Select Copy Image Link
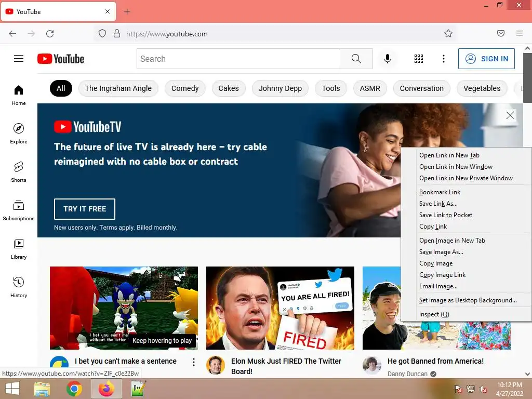The image size is (532, 399). [442, 275]
